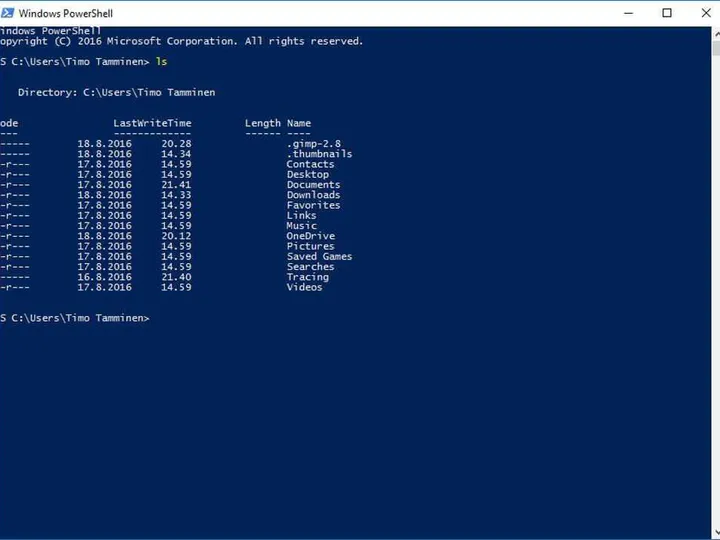Viewport: 720px width, 540px height.
Task: Click the 'Directory: C:\Users\Timo Tamminen' line
Action: [117, 93]
